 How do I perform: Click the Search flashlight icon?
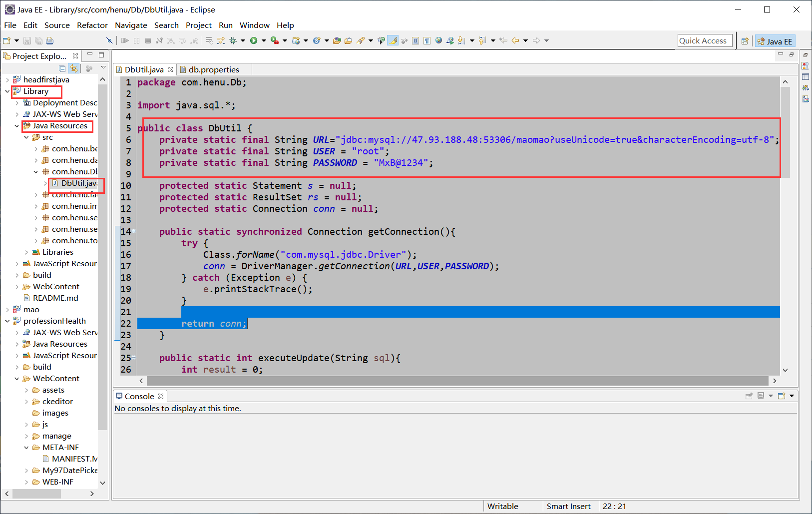[x=361, y=40]
